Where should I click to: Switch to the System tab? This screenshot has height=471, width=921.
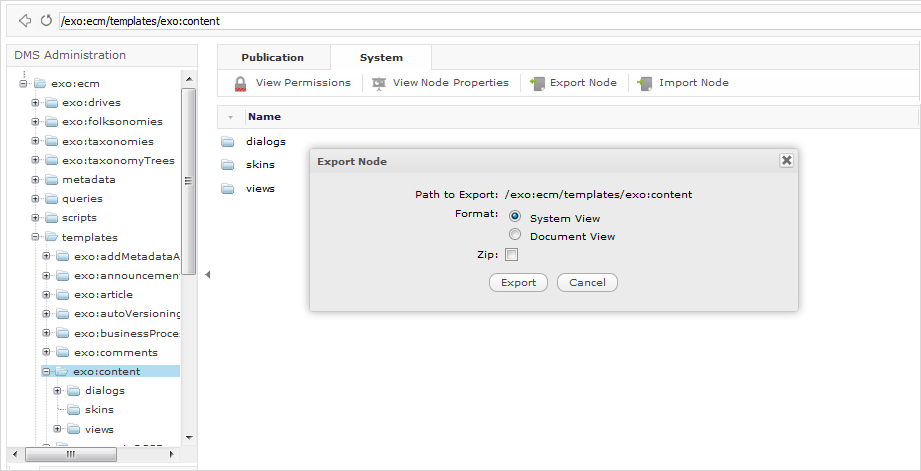click(x=381, y=58)
